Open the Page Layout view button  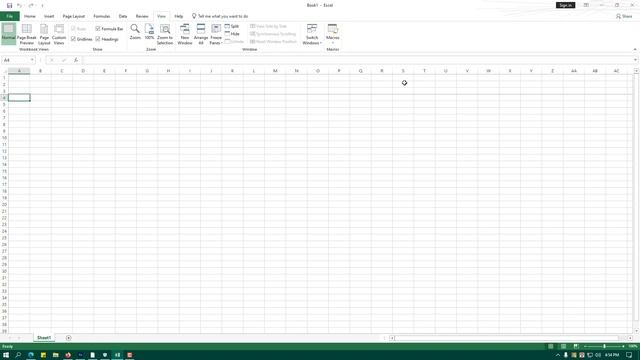tap(44, 33)
